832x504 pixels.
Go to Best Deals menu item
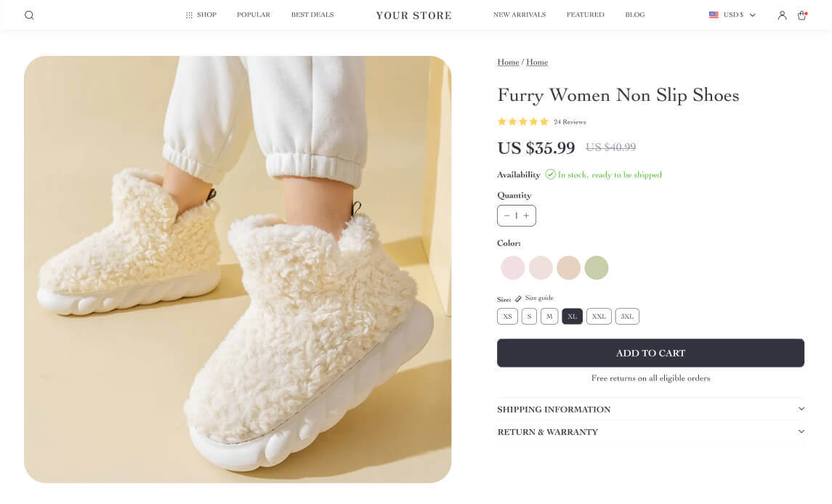point(312,15)
